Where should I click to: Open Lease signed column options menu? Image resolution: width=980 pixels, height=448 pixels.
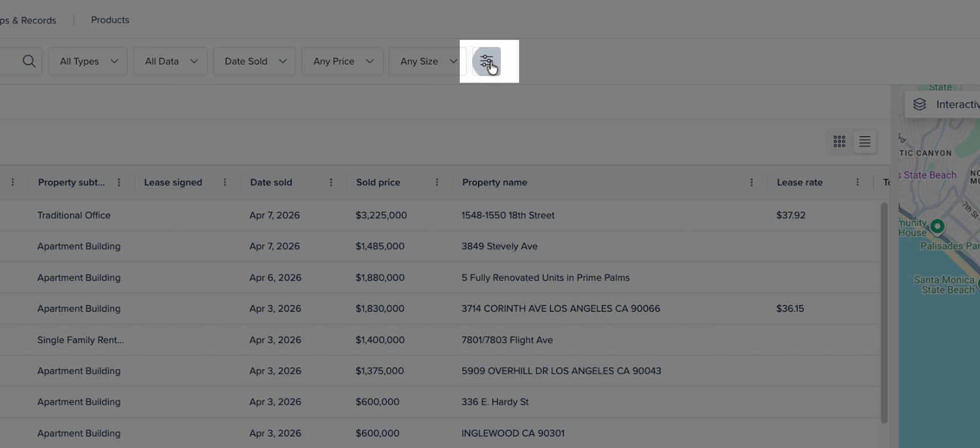coord(224,182)
